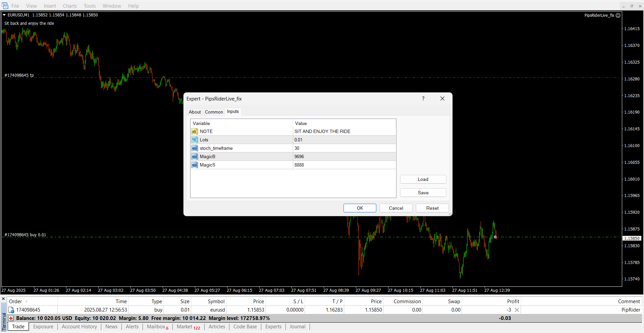Click the Lots variable type icon
The width and height of the screenshot is (644, 333).
pyautogui.click(x=195, y=140)
